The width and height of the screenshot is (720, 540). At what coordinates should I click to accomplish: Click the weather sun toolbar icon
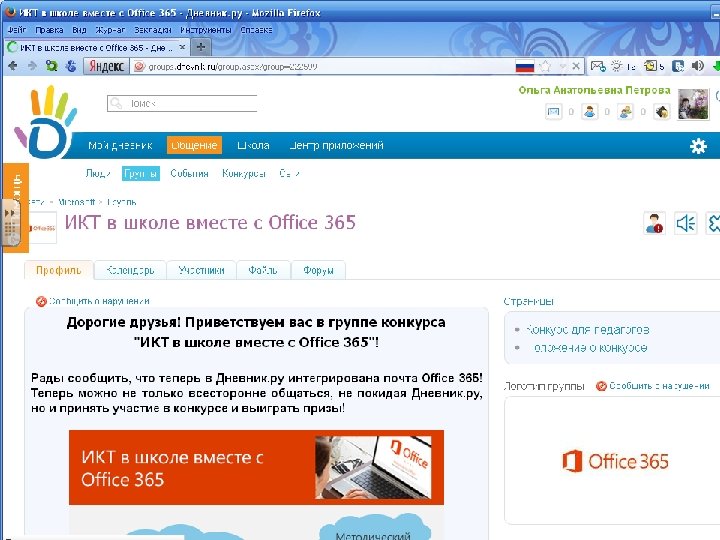tap(617, 66)
